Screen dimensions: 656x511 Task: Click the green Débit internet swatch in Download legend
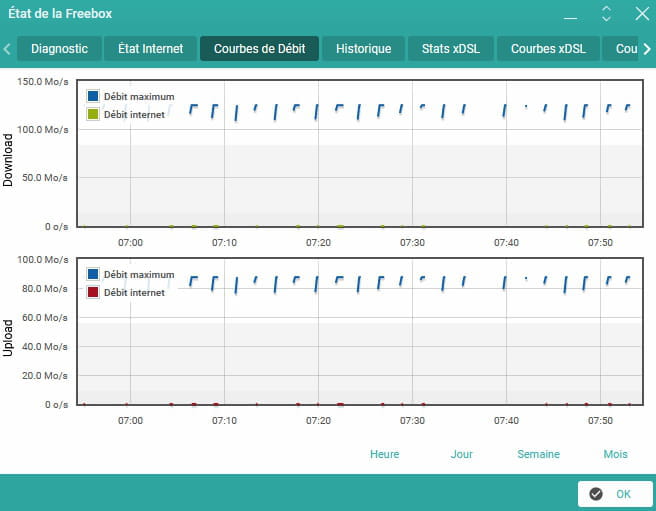pyautogui.click(x=93, y=114)
